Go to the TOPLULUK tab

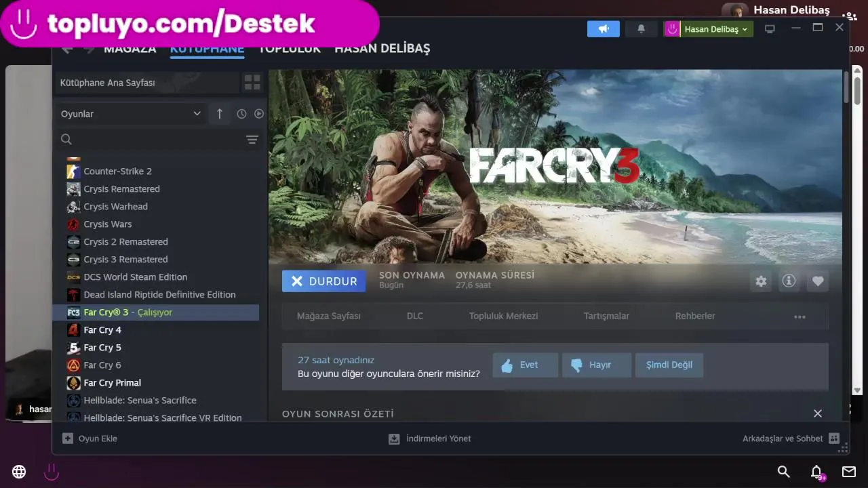[290, 49]
